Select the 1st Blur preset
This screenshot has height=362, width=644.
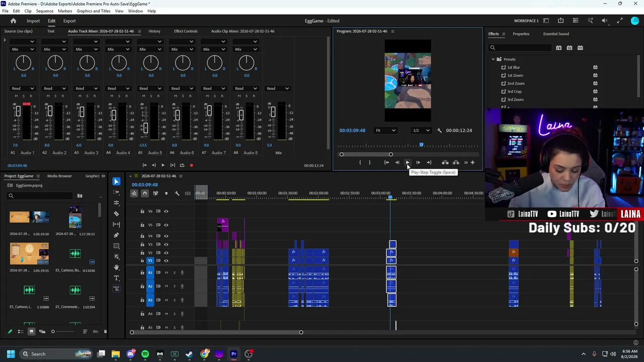tap(513, 67)
